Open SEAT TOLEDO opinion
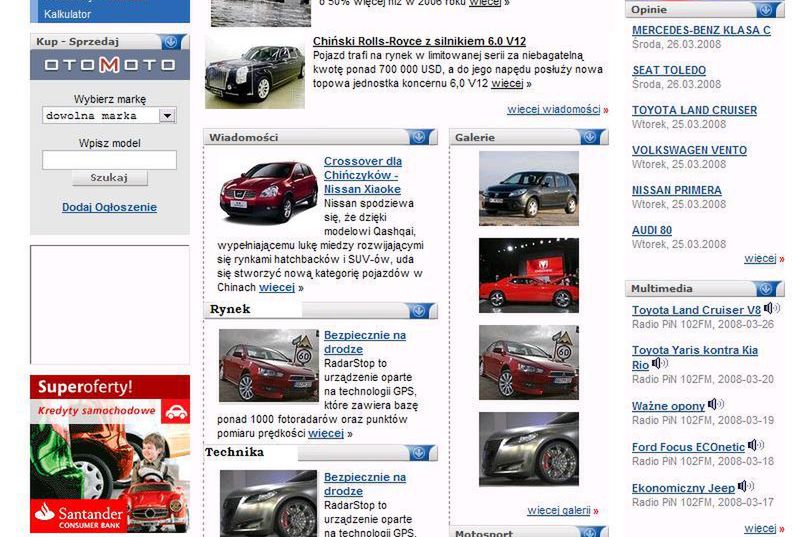Screen dimensions: 806x537 669,70
